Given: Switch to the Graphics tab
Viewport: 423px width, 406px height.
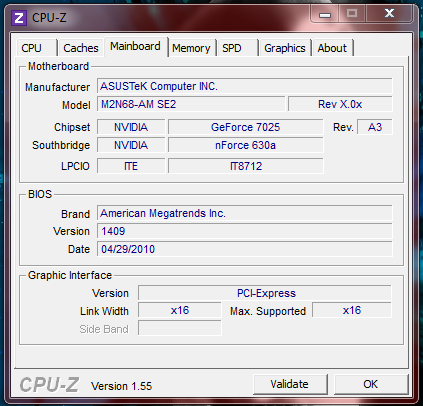Looking at the screenshot, I should point(285,48).
